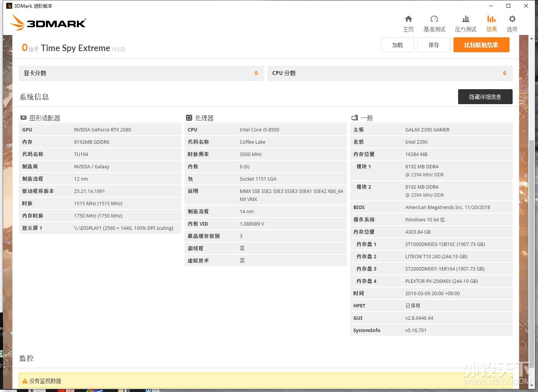
Task: Click the Time Spy Extreme title
Action: tap(75, 48)
